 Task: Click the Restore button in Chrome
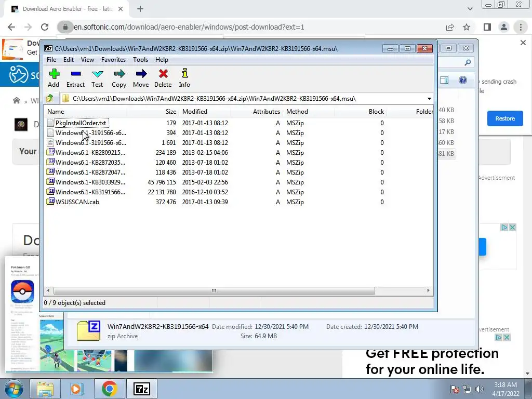505,118
